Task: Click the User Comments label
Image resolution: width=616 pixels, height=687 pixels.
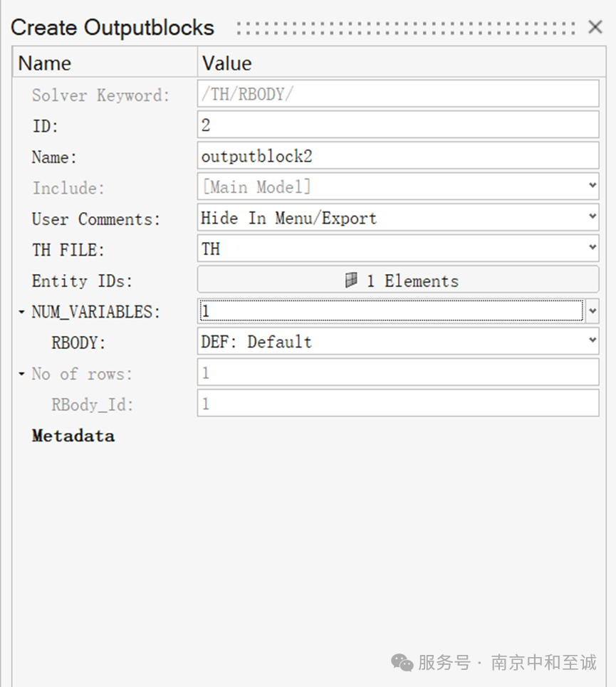Action: [96, 219]
